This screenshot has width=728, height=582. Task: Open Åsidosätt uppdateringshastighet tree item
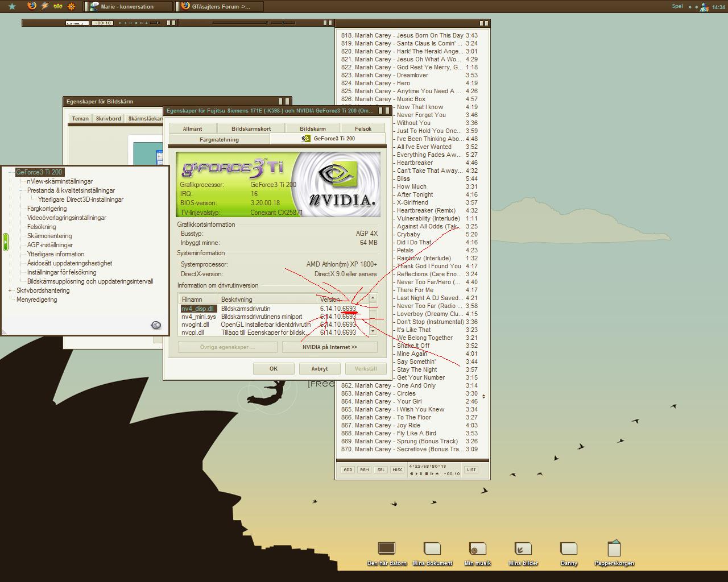[69, 263]
